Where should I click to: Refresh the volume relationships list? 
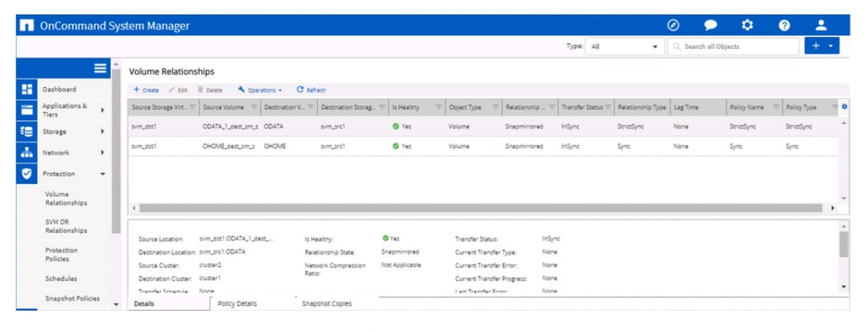[311, 90]
